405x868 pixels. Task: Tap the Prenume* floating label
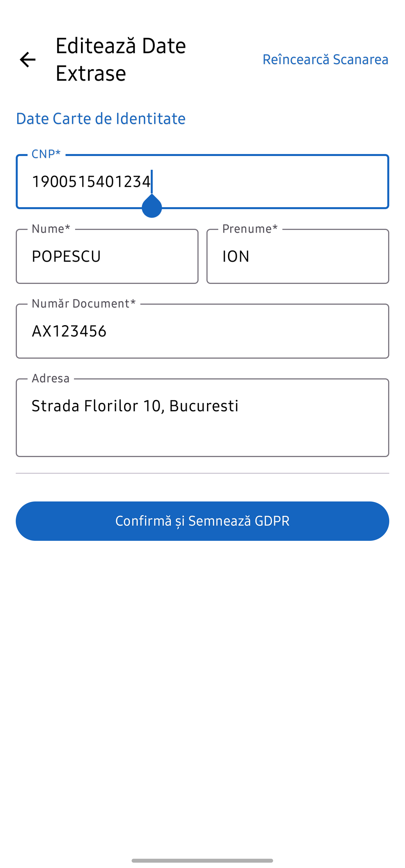pyautogui.click(x=250, y=229)
